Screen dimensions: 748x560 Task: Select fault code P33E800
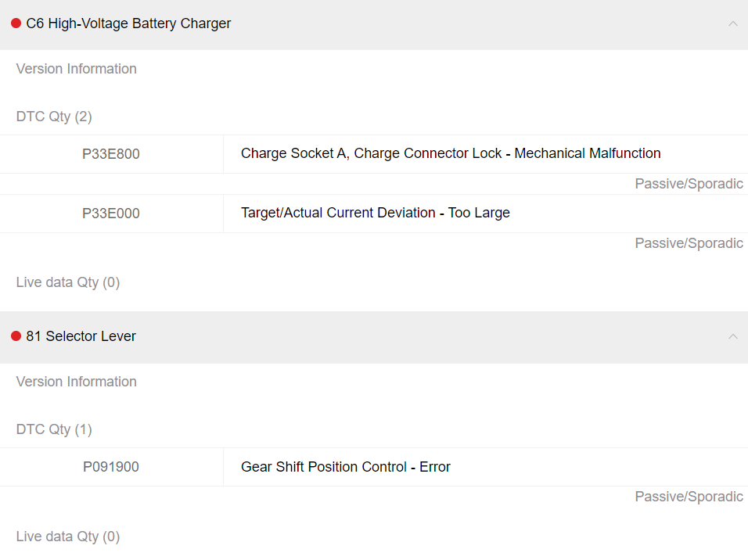110,154
